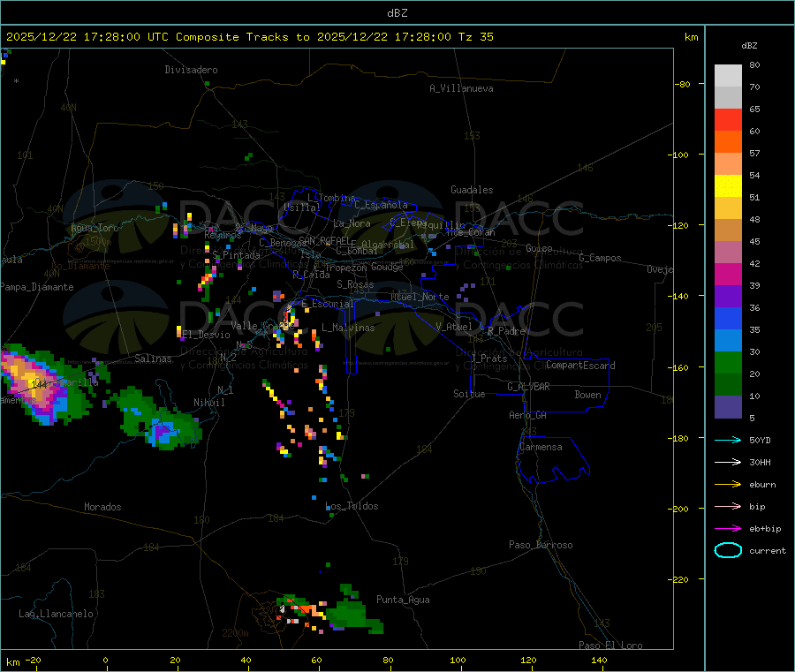Click the 'L_Malvinas' map label
Screen dimensions: 795x672
[348, 328]
